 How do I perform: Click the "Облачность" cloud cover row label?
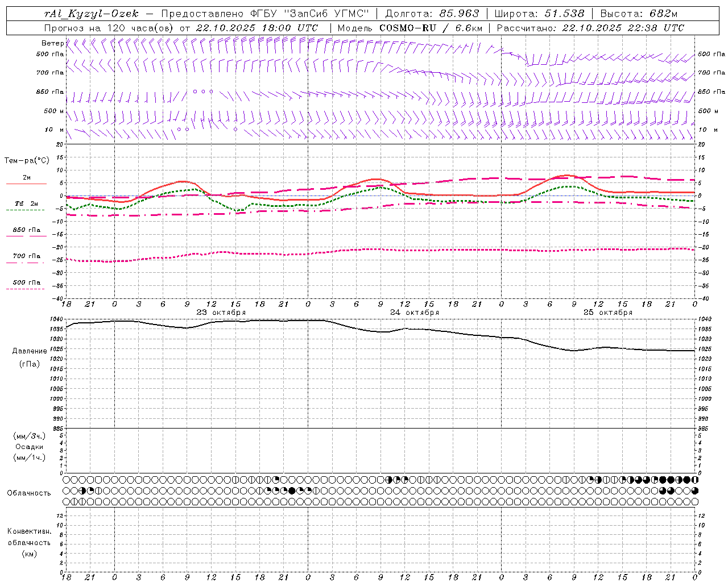pyautogui.click(x=29, y=493)
